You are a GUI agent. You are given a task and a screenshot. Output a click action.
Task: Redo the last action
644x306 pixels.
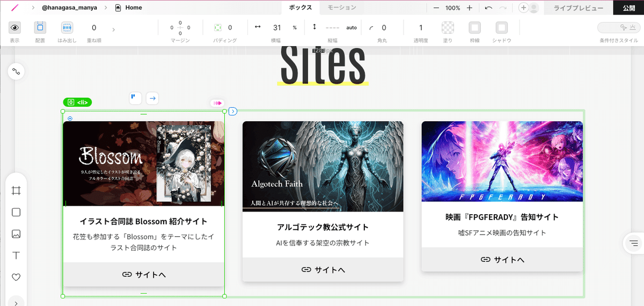click(x=503, y=8)
